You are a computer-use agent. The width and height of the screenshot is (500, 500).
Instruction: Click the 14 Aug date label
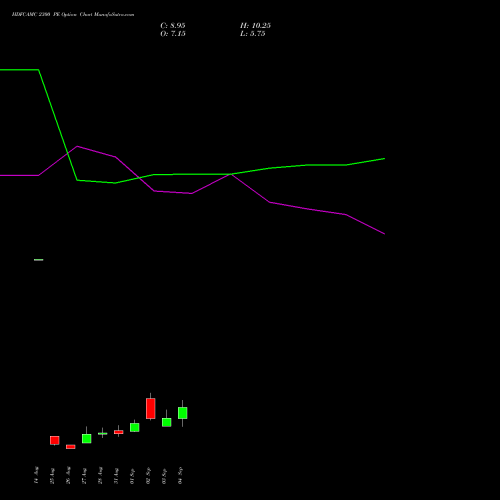tap(36, 475)
